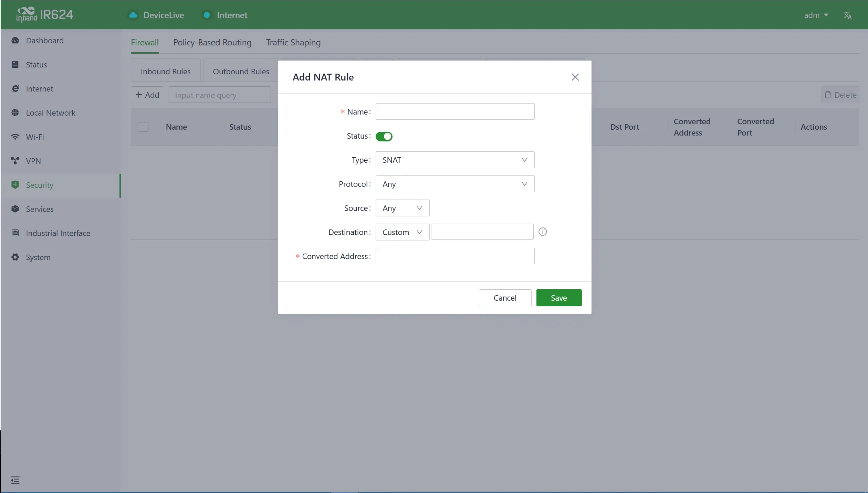The width and height of the screenshot is (868, 493).
Task: Click the VPN nodes icon in sidebar
Action: (x=15, y=161)
